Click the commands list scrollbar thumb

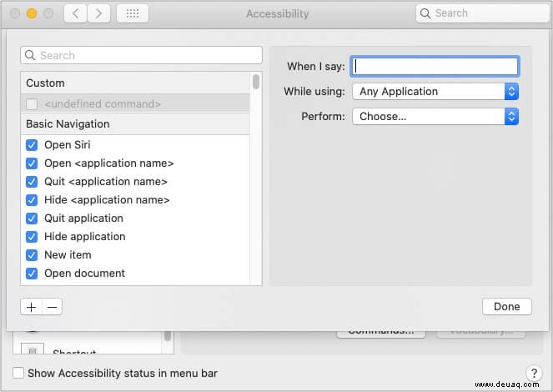(256, 82)
